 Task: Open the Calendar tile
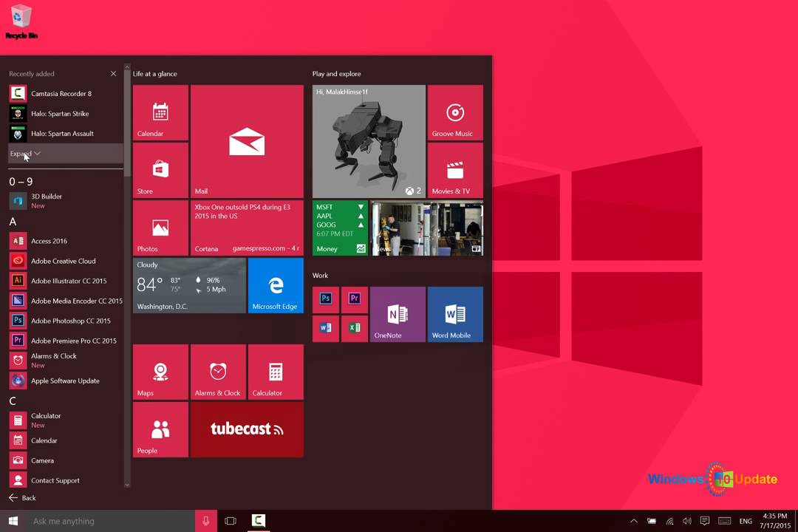pyautogui.click(x=160, y=112)
